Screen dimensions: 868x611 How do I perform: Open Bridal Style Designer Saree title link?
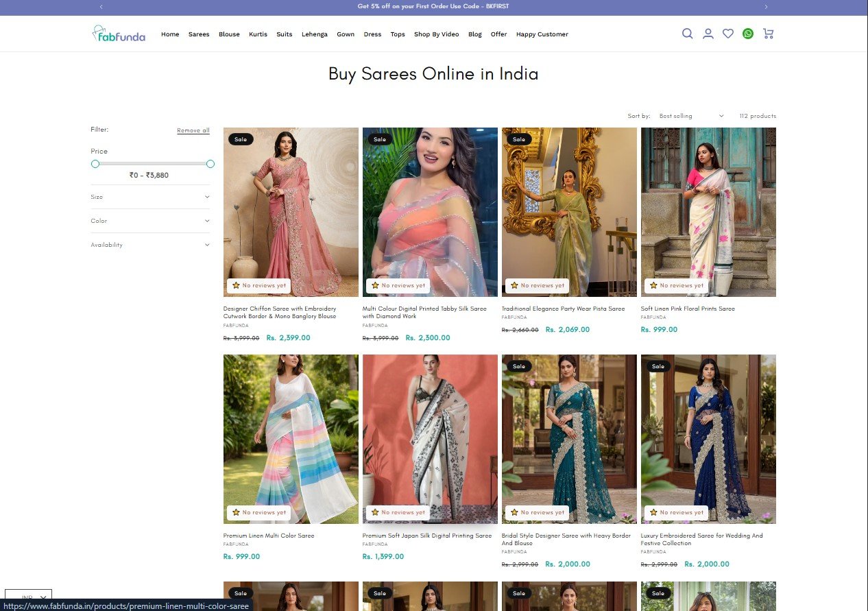tap(566, 540)
